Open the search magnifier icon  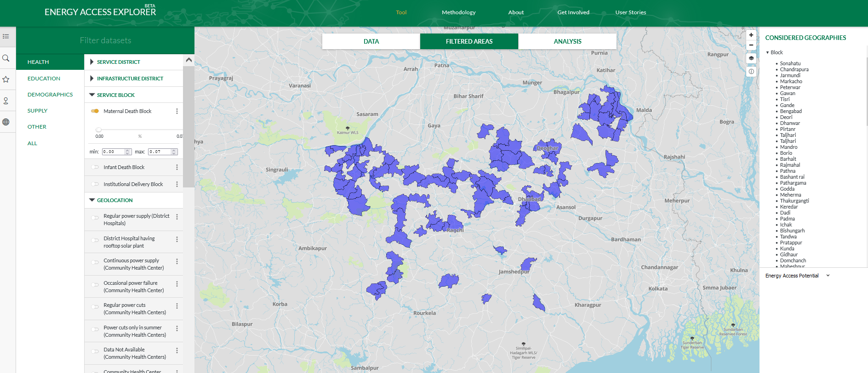pyautogui.click(x=6, y=58)
